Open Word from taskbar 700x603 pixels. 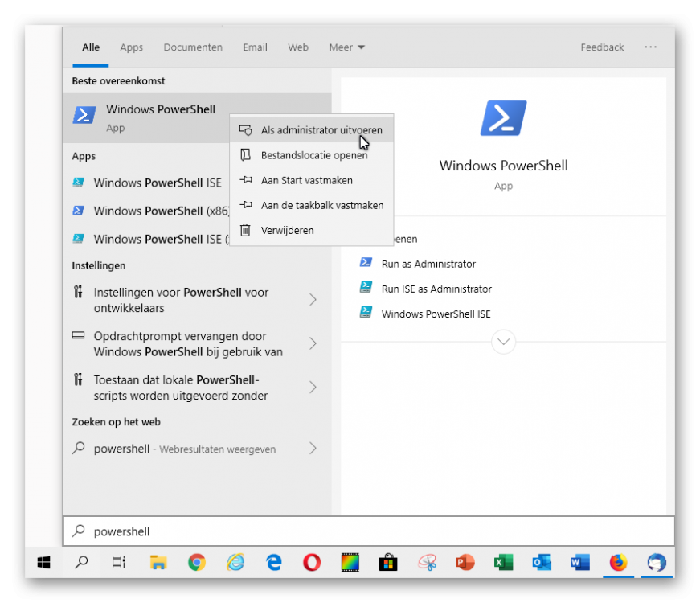click(580, 562)
